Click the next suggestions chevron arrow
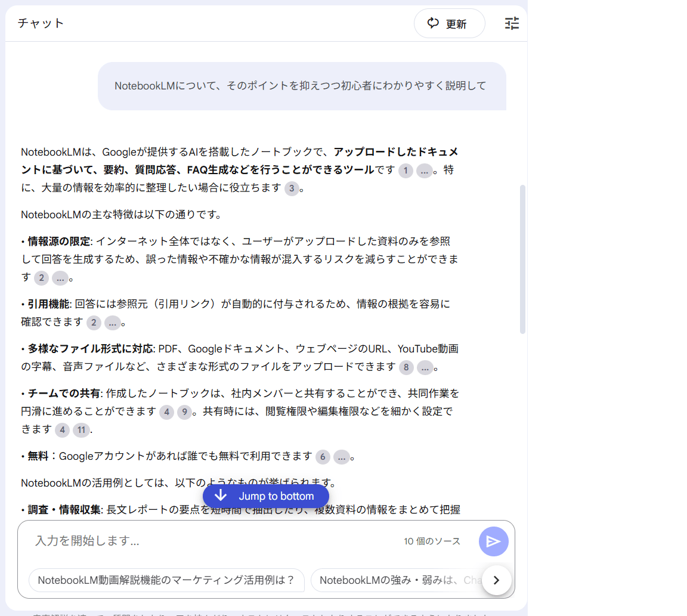 tap(496, 580)
